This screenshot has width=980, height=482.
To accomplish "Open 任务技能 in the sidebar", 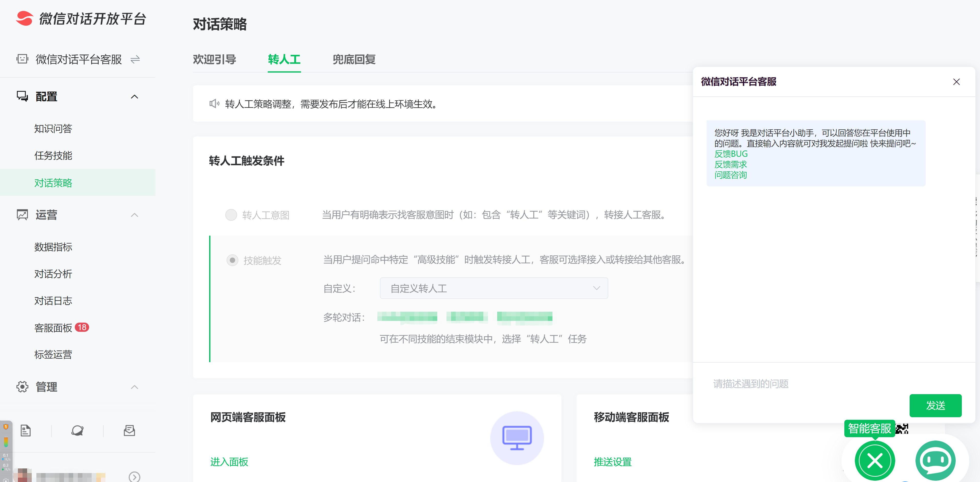I will point(53,156).
